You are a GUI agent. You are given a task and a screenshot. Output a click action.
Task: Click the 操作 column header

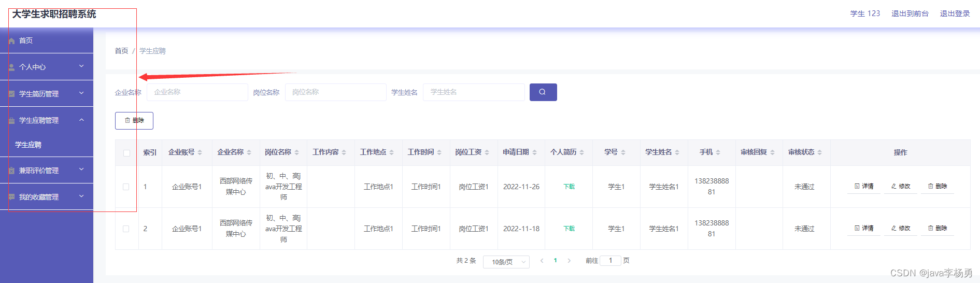[900, 152]
